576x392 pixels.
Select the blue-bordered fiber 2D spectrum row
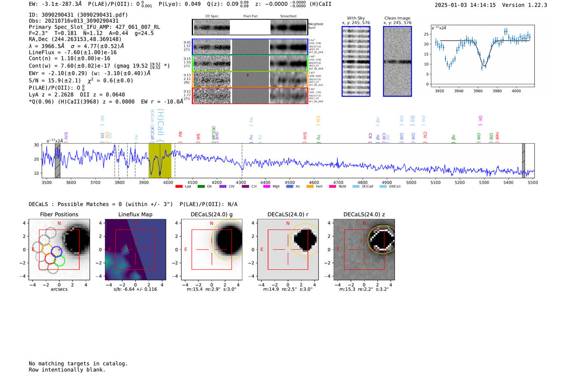250,47
